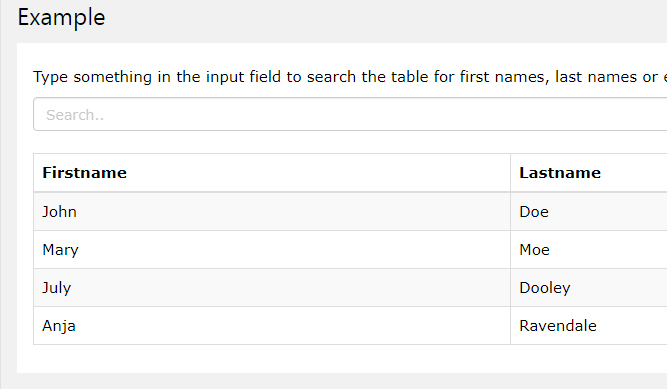Click the instruction paragraph above search box
Viewport: 667px width, 389px height.
(x=350, y=77)
